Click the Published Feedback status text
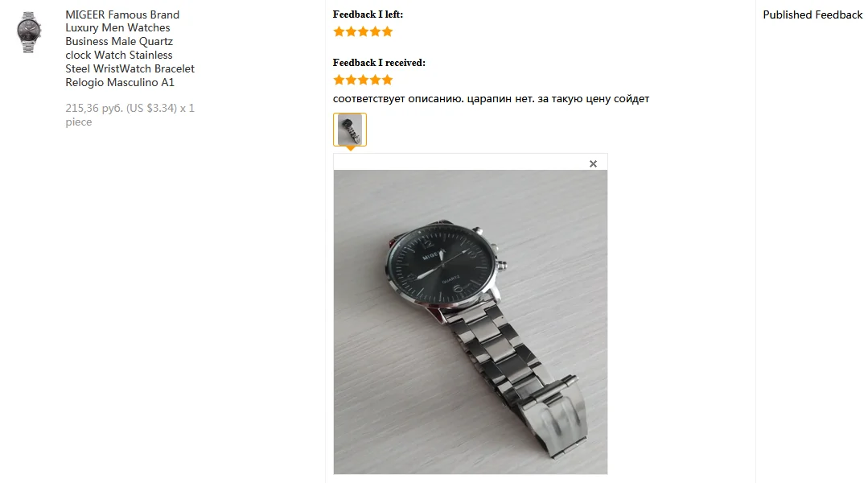Image resolution: width=868 pixels, height=483 pixels. 812,15
